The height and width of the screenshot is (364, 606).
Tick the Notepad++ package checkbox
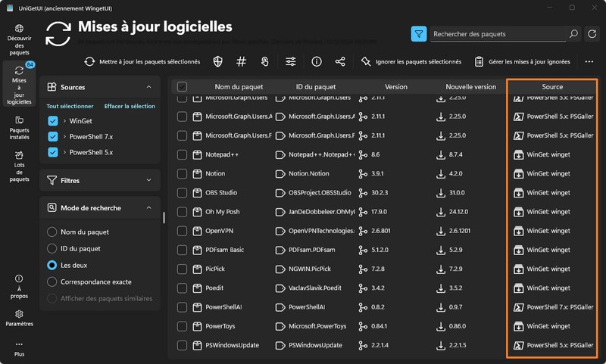[182, 154]
